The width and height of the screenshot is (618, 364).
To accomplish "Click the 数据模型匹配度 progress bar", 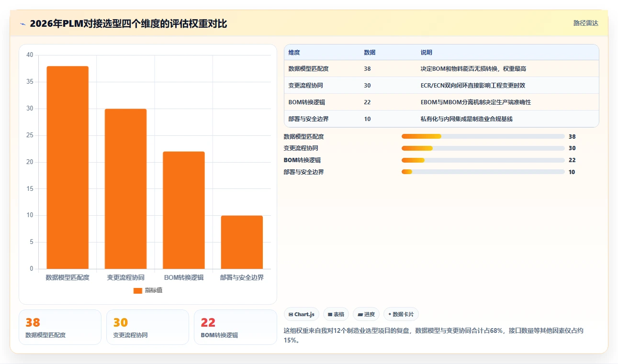I will (483, 136).
